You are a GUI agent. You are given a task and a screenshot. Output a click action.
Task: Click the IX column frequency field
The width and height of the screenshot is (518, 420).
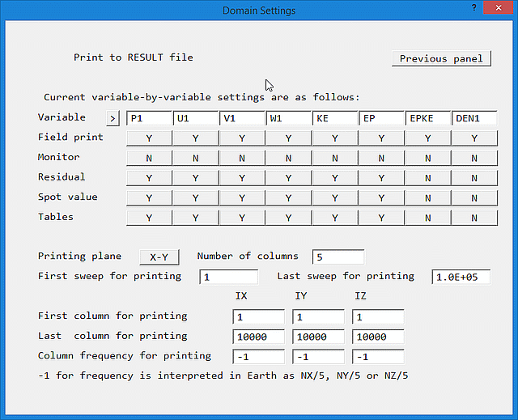click(x=258, y=357)
